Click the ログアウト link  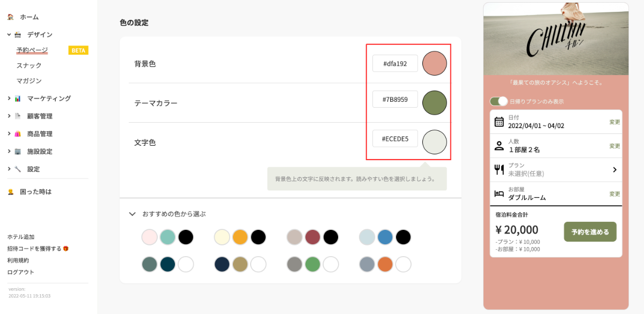pos(20,272)
